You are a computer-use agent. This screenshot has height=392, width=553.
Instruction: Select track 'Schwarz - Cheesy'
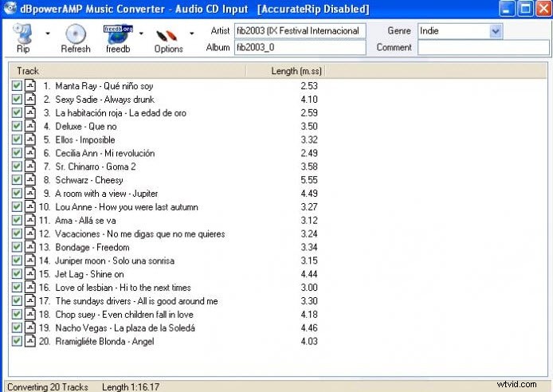click(89, 180)
